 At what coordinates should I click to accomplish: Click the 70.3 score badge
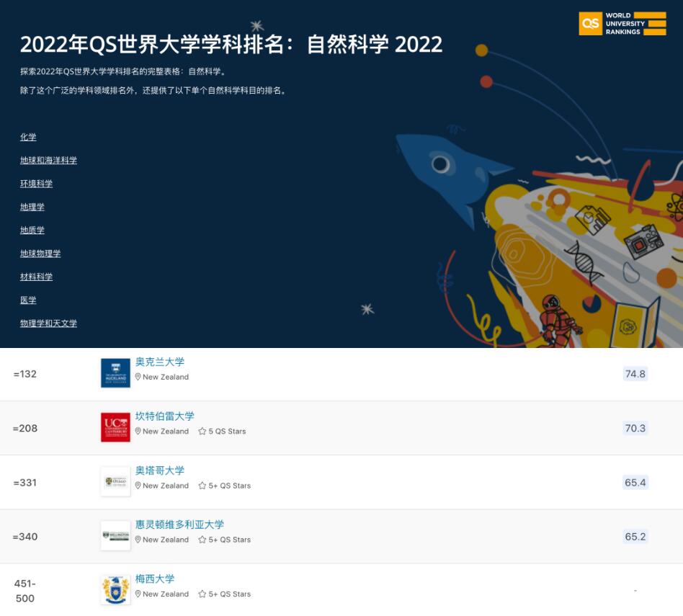click(x=635, y=428)
